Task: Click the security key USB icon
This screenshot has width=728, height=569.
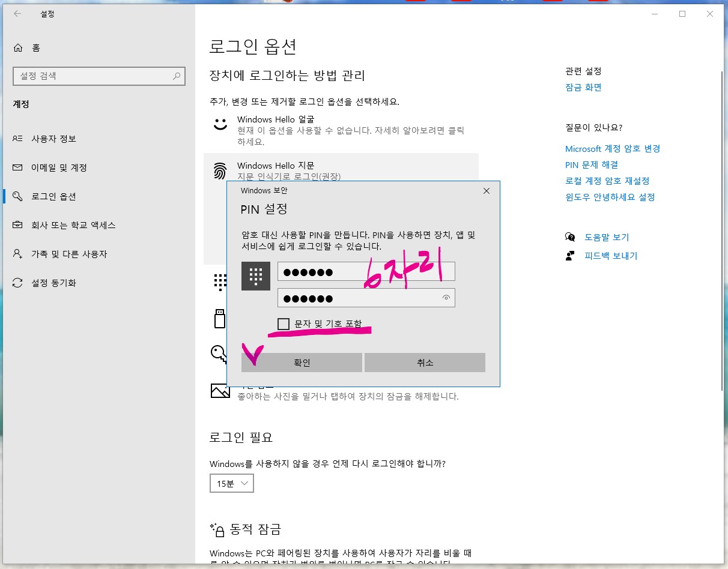Action: [x=220, y=318]
